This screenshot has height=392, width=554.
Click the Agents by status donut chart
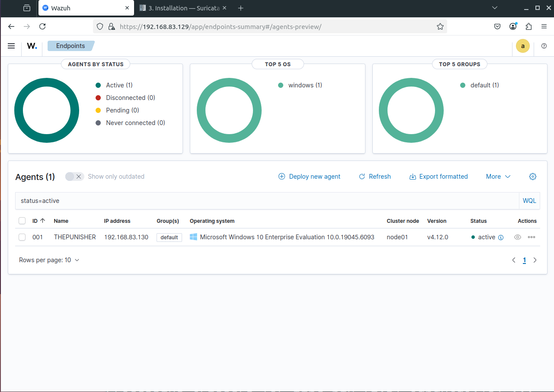pyautogui.click(x=47, y=110)
